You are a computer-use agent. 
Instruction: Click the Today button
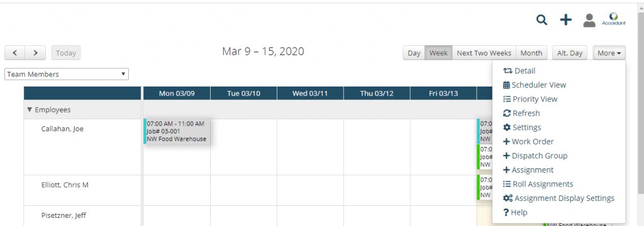pos(66,53)
